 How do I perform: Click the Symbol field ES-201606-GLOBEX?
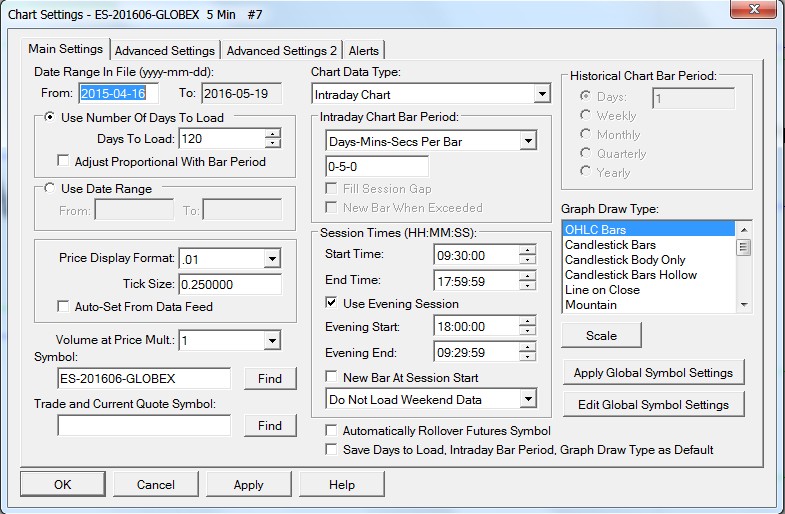tap(144, 378)
